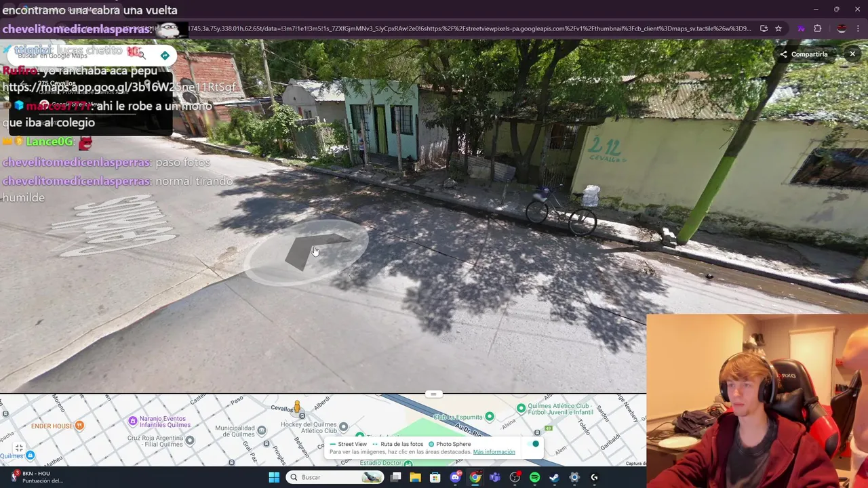The height and width of the screenshot is (488, 868).
Task: Click the Ruta de las fotos legend label
Action: pos(401,444)
